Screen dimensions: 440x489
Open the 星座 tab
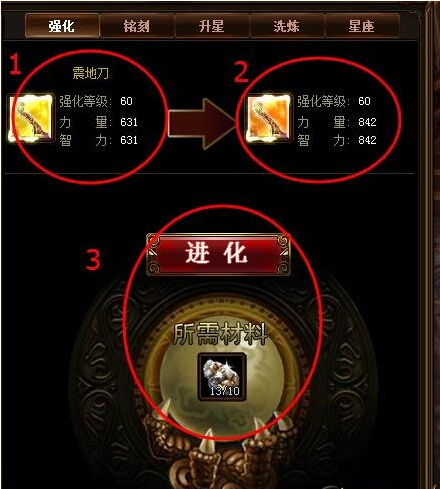(x=362, y=26)
